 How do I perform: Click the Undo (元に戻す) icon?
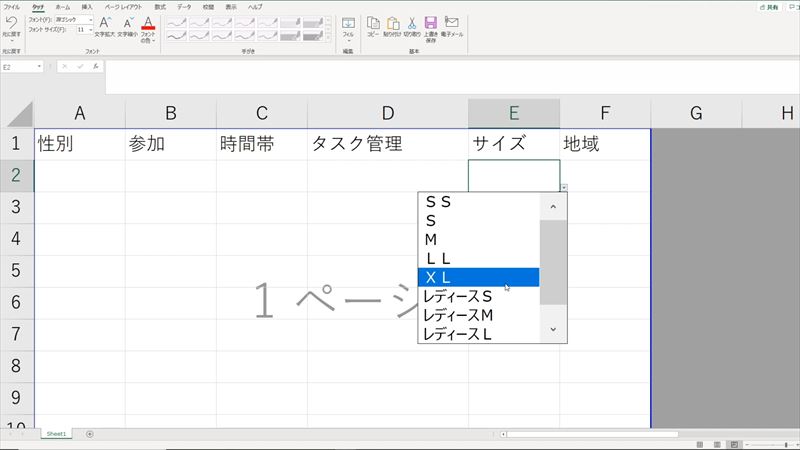pyautogui.click(x=11, y=22)
